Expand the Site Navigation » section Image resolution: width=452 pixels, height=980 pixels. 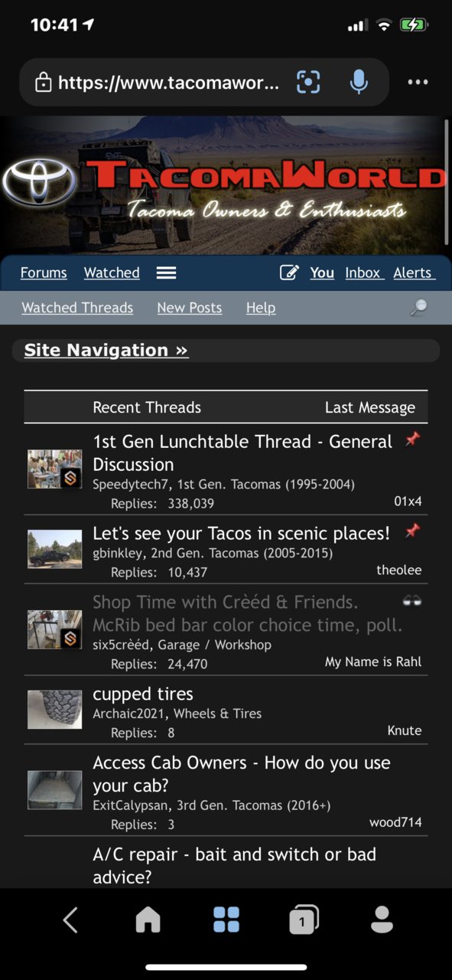[x=106, y=350]
